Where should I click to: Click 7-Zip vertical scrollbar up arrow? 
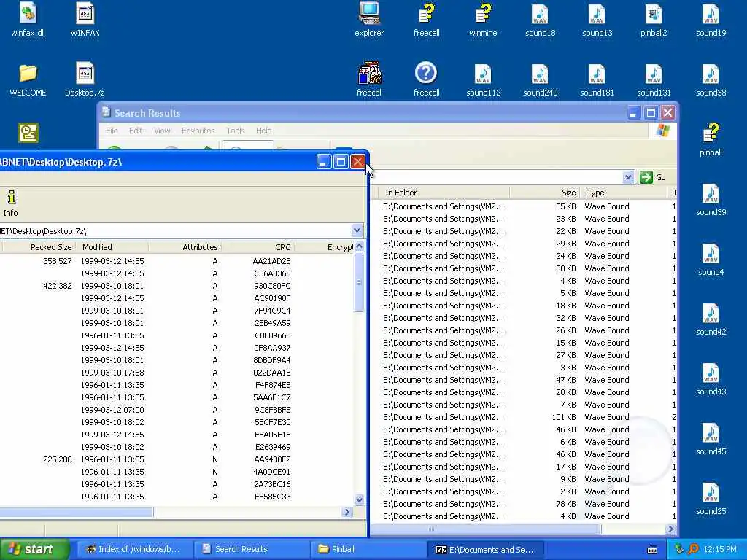(359, 246)
